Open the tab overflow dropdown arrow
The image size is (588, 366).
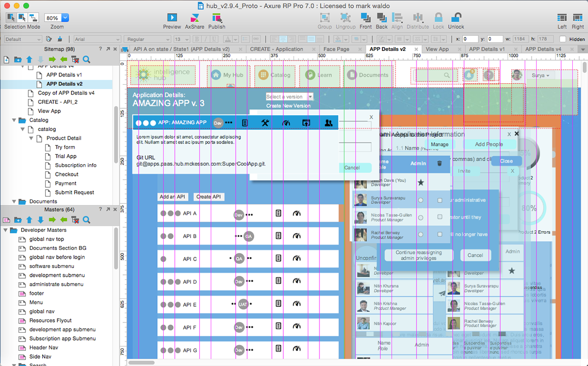583,49
